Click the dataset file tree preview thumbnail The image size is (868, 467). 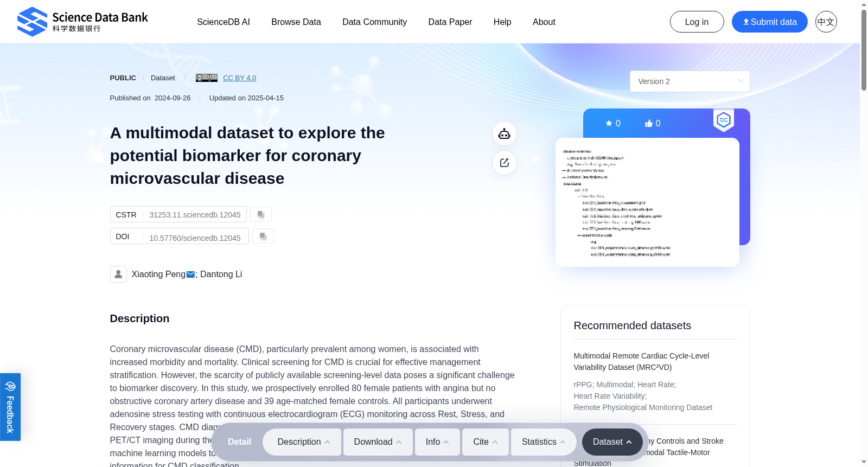(647, 202)
